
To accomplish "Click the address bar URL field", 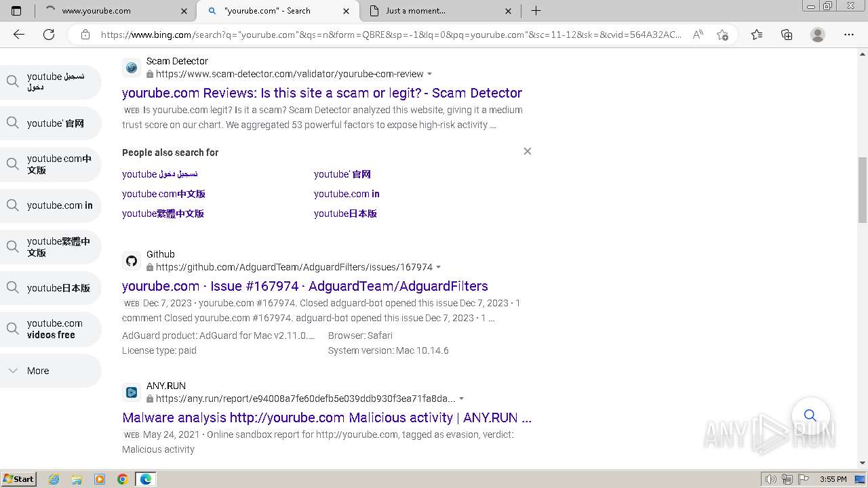I will 391,35.
